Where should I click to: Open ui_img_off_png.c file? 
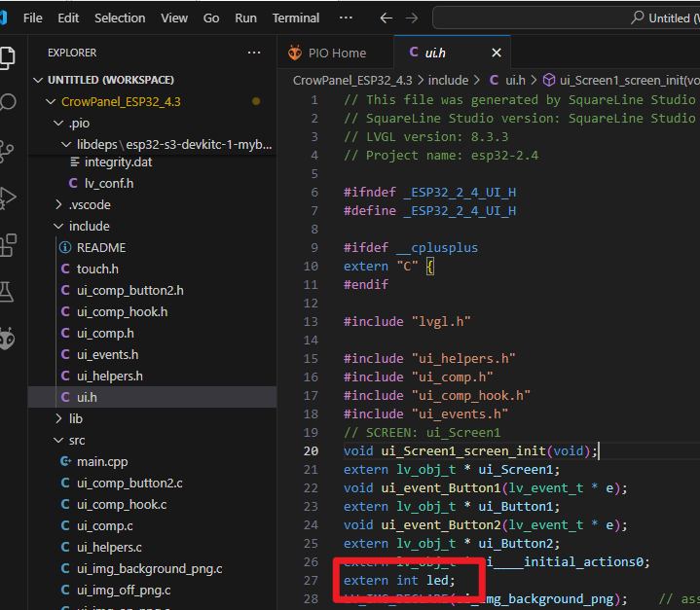pyautogui.click(x=152, y=590)
